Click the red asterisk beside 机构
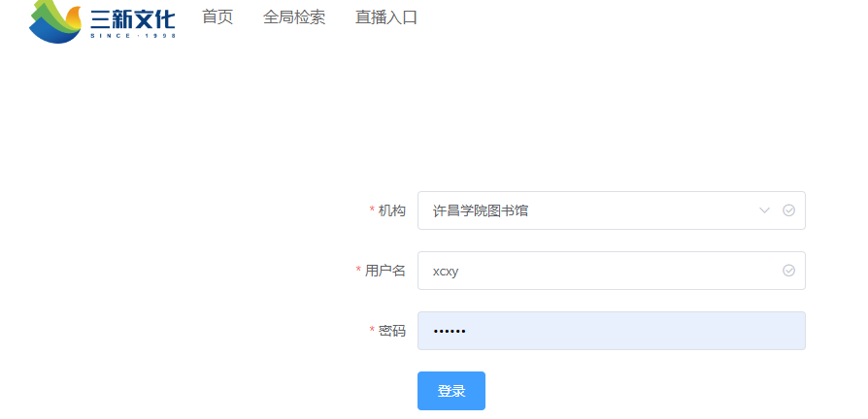868x419 pixels. point(372,211)
